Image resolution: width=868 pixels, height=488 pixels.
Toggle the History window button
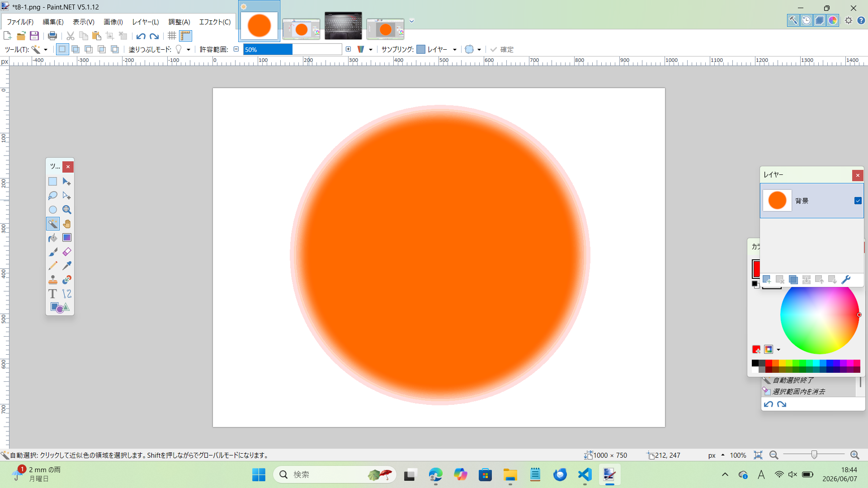(x=806, y=20)
